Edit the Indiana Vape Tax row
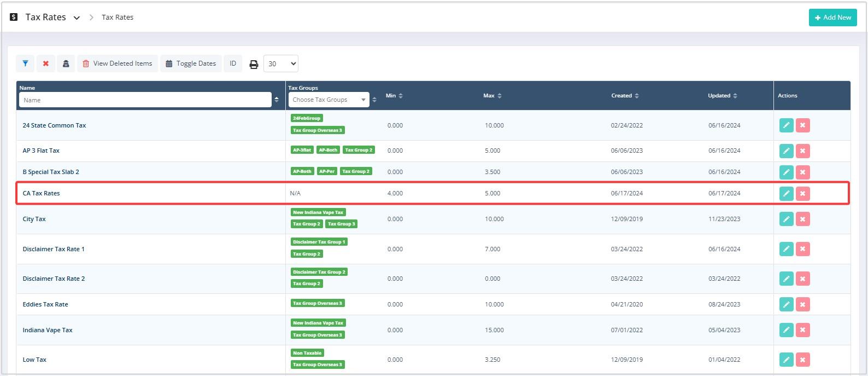The height and width of the screenshot is (376, 868). [x=787, y=330]
